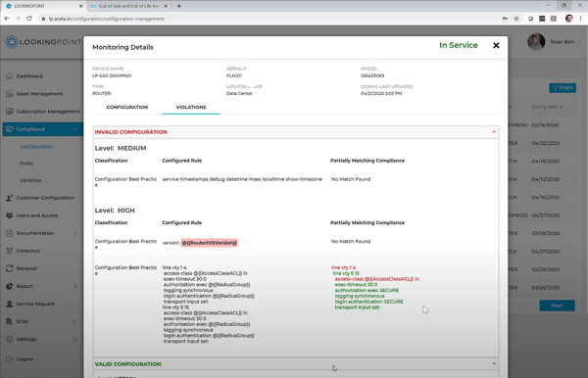Click the 03/06/2020 config date cell
This screenshot has height=378, width=588.
click(x=546, y=233)
